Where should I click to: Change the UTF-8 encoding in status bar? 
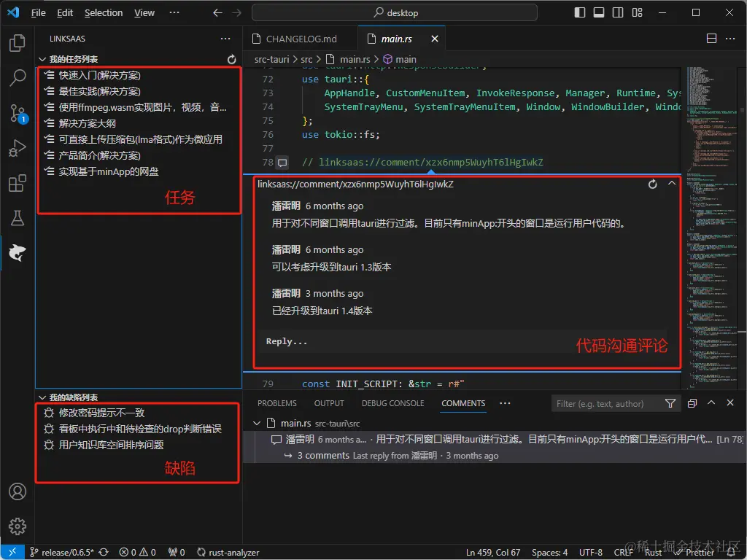(x=591, y=553)
